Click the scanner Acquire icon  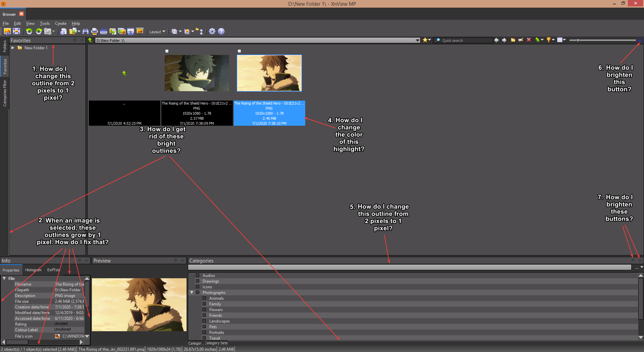(x=104, y=32)
